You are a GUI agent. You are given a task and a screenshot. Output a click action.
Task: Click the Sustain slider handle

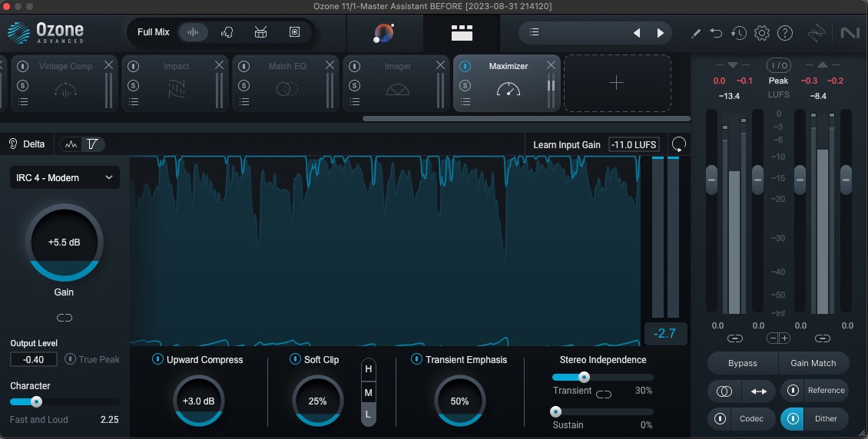556,412
